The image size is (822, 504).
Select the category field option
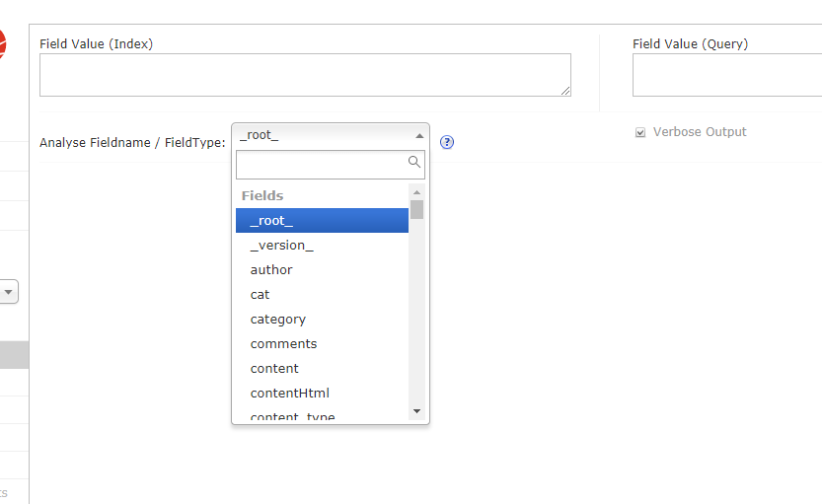(322, 320)
